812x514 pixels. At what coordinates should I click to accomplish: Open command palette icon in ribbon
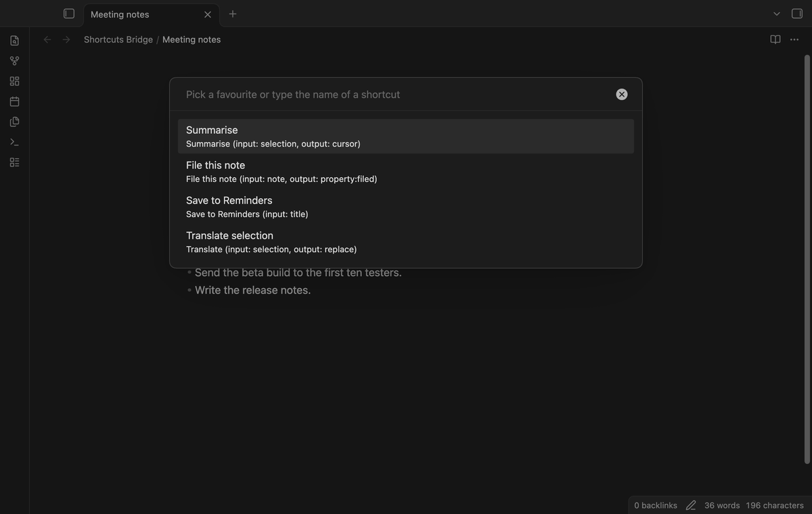click(x=14, y=142)
